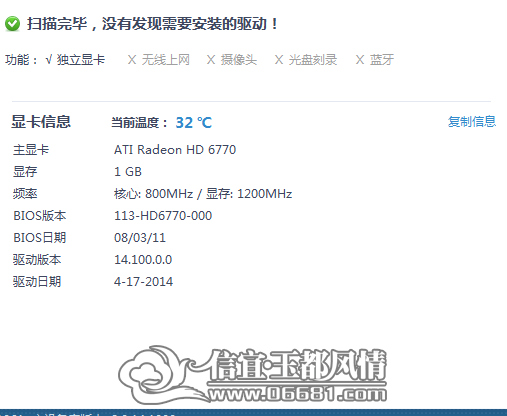The image size is (507, 416).
Task: Click the BIOS version 113-HD6770-000 value
Action: pos(163,216)
